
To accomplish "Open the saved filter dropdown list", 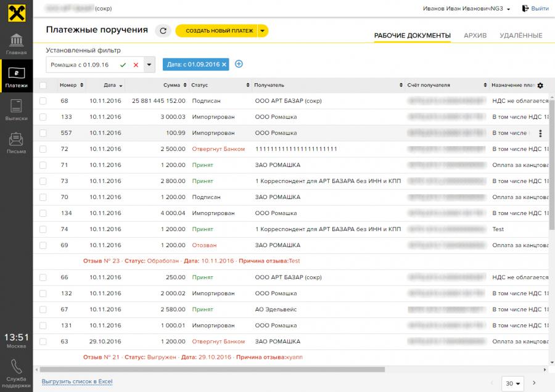I will pyautogui.click(x=149, y=65).
